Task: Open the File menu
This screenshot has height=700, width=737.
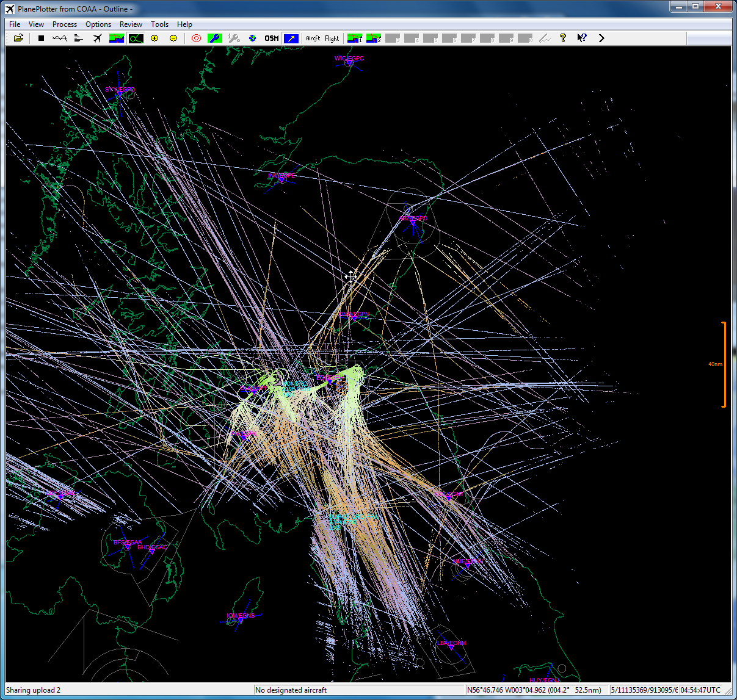Action: point(15,24)
